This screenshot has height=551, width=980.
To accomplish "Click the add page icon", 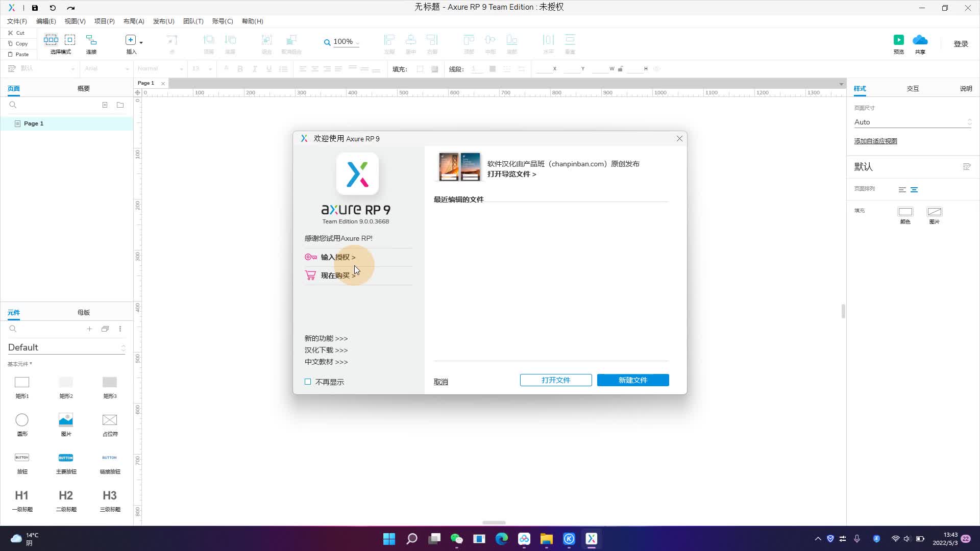I will tap(105, 105).
